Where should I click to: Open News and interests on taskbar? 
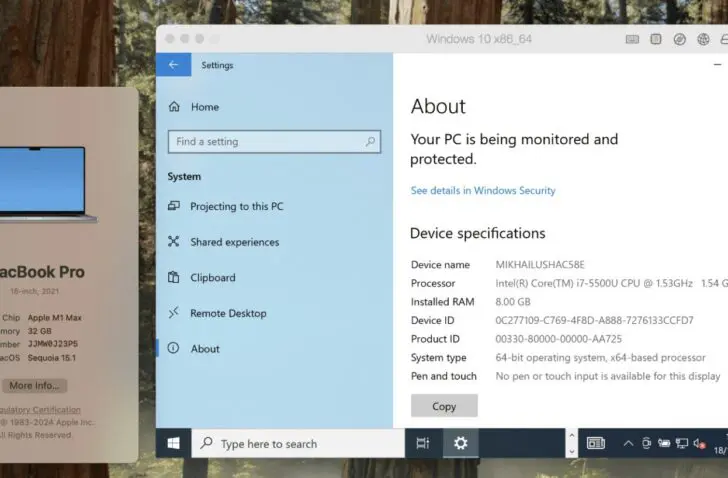[x=596, y=444]
